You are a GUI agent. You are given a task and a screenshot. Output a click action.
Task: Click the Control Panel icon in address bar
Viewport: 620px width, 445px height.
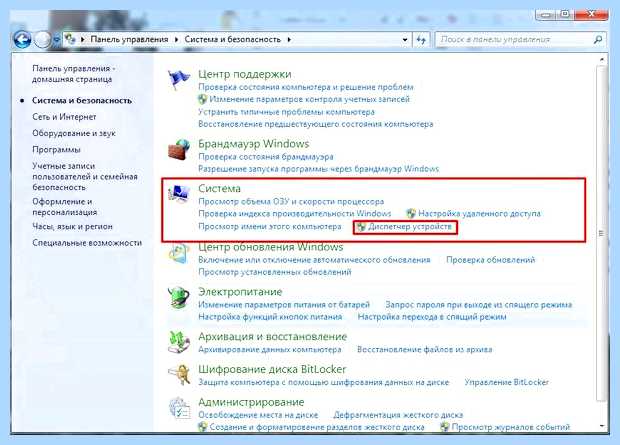tap(70, 39)
